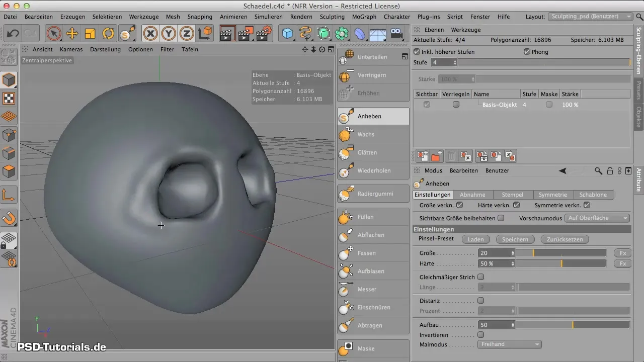The height and width of the screenshot is (362, 644).
Task: Click the Unterteilen sculpt tool
Action: tap(373, 57)
